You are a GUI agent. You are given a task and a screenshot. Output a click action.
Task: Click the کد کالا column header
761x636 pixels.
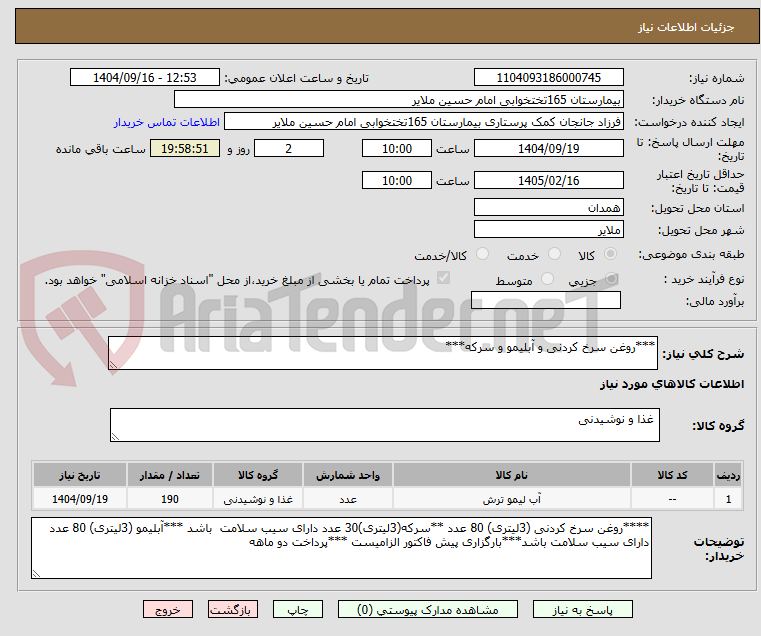(x=672, y=475)
